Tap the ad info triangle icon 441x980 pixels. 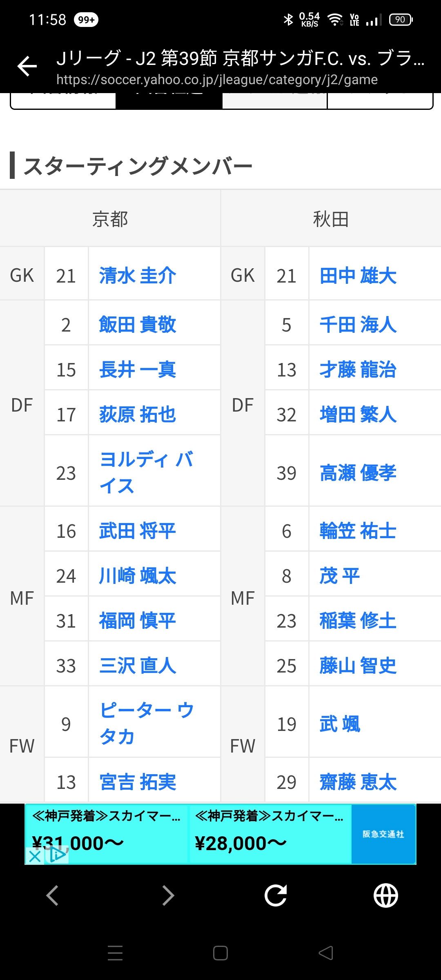pos(58,855)
